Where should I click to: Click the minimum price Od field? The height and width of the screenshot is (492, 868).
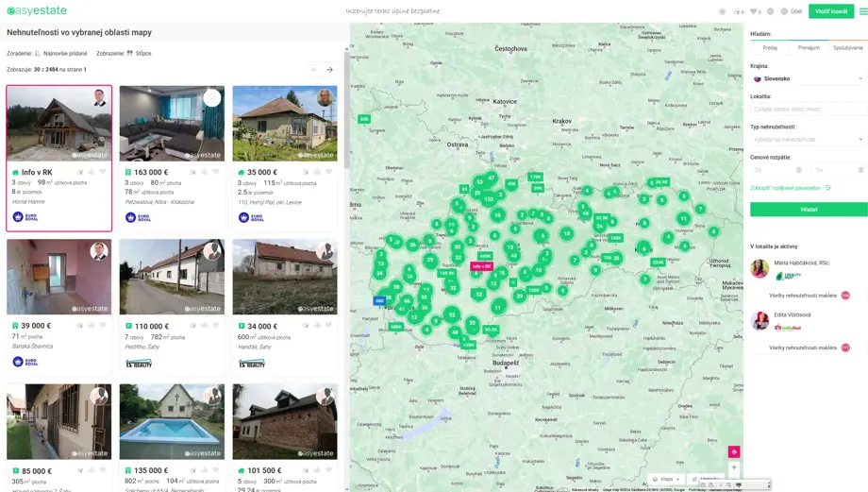pyautogui.click(x=777, y=170)
